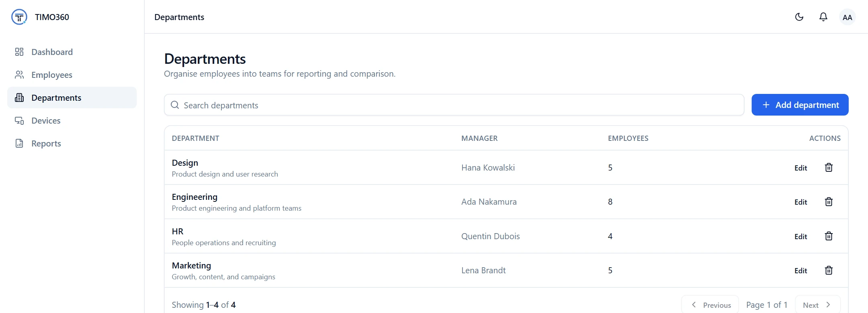Click the Design department name
Viewport: 868px width, 313px height.
pos(185,163)
